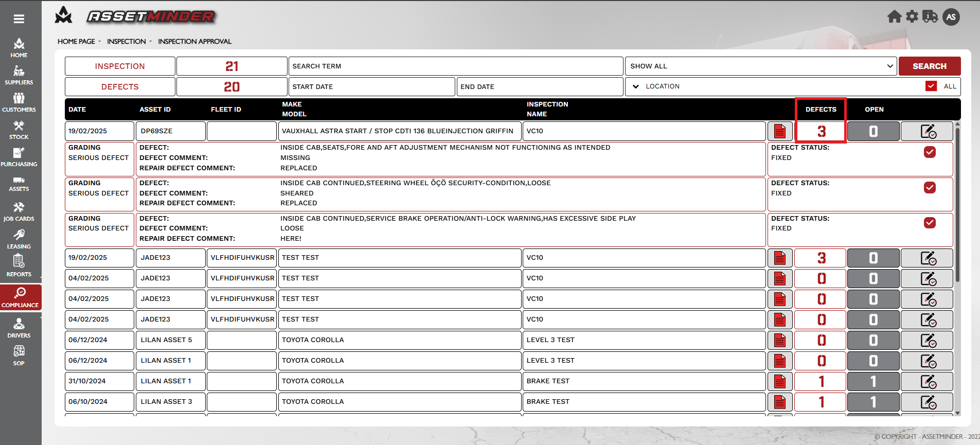This screenshot has height=445, width=980.
Task: Click defects count 3 for JADE123 19/02/2025
Action: coord(821,258)
